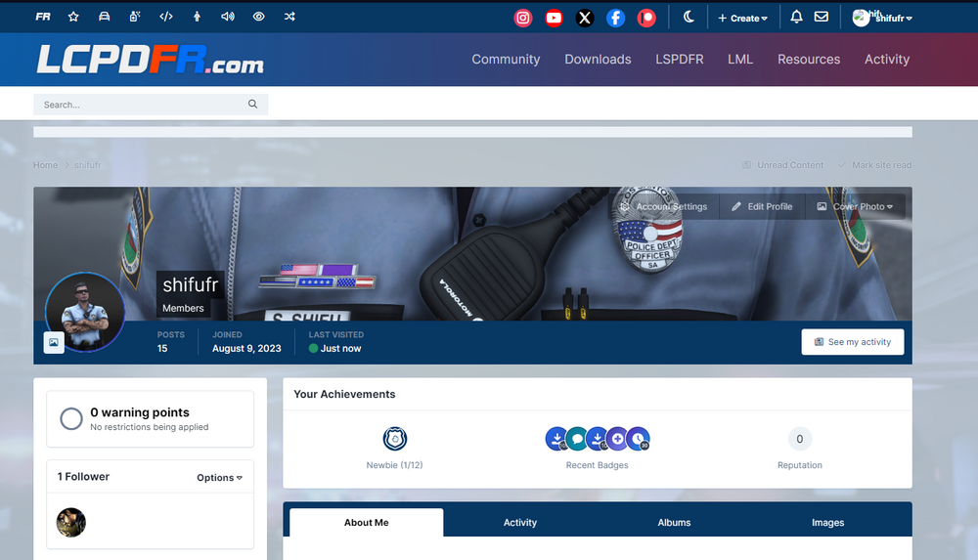Screen dimensions: 978x560
Task: Click the shuffle arrows icon in top bar
Action: coord(289,17)
